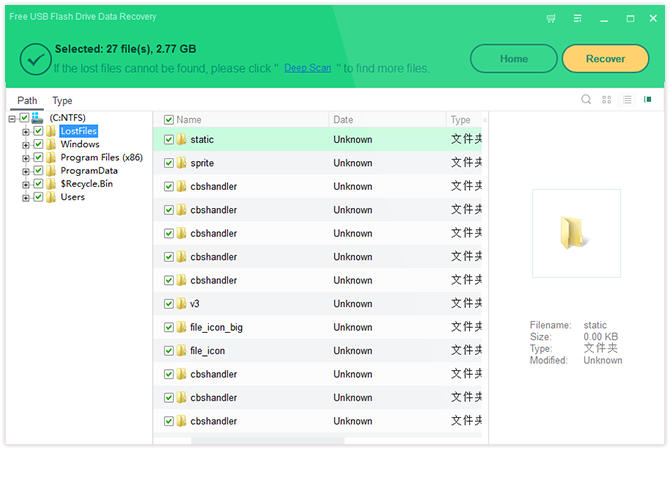Click the Users tree item label

(73, 197)
